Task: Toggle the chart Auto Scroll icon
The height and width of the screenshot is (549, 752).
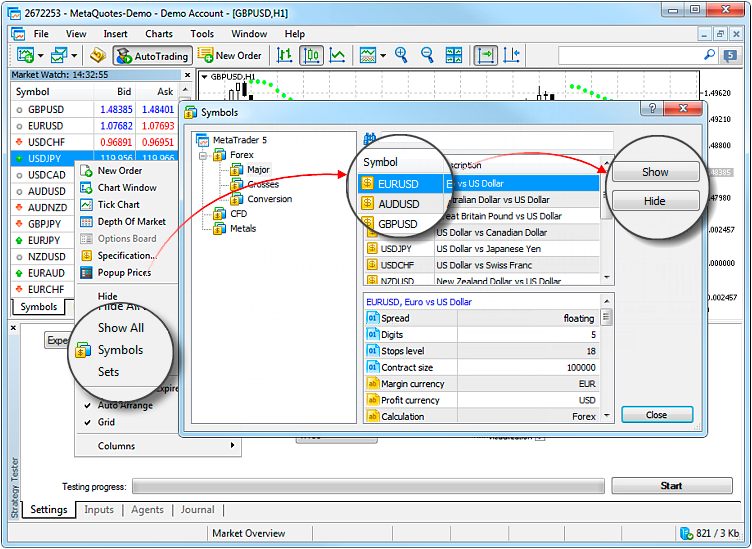Action: point(486,55)
